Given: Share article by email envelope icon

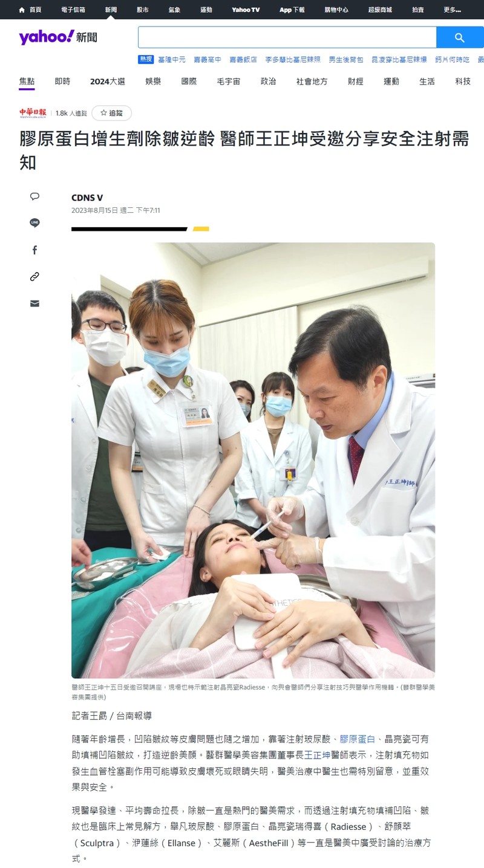Looking at the screenshot, I should coord(34,303).
